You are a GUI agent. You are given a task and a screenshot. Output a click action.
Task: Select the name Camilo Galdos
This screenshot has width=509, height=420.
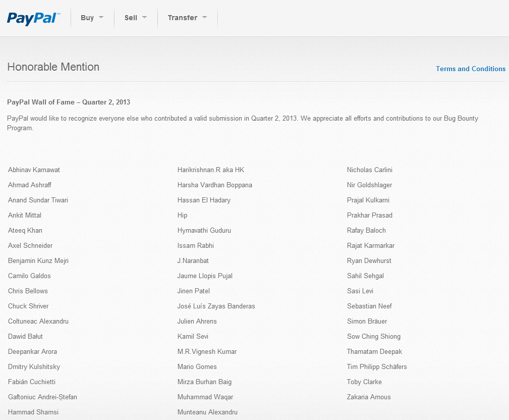[x=29, y=276]
